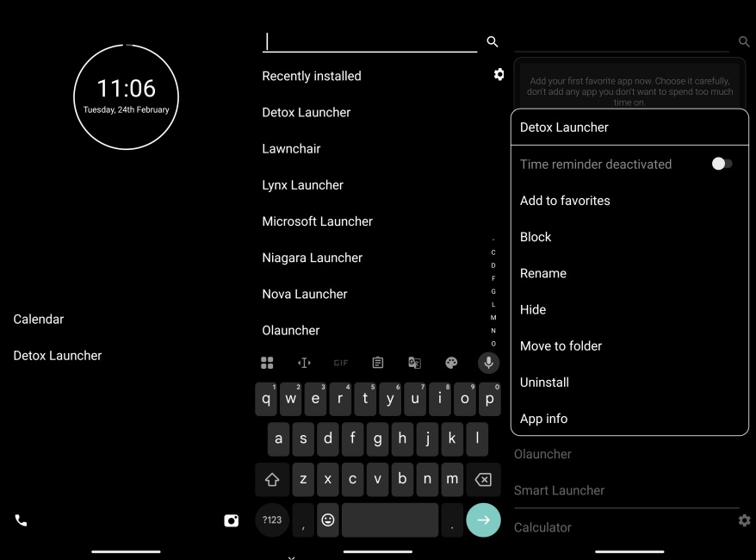The image size is (756, 560).
Task: Select the text editing cursor icon on Gboard
Action: click(x=303, y=362)
